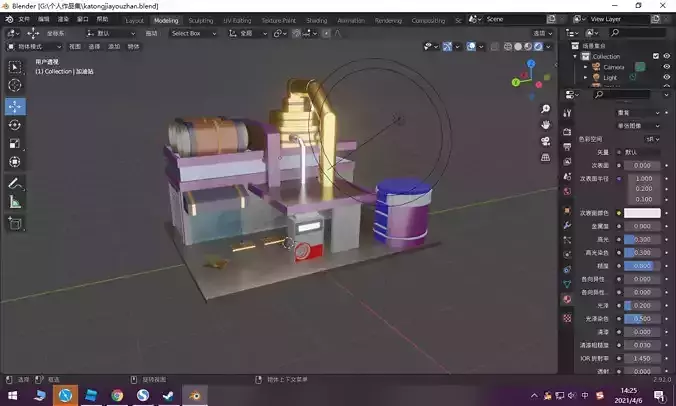Switch to material preview shading
The width and height of the screenshot is (676, 406).
528,47
